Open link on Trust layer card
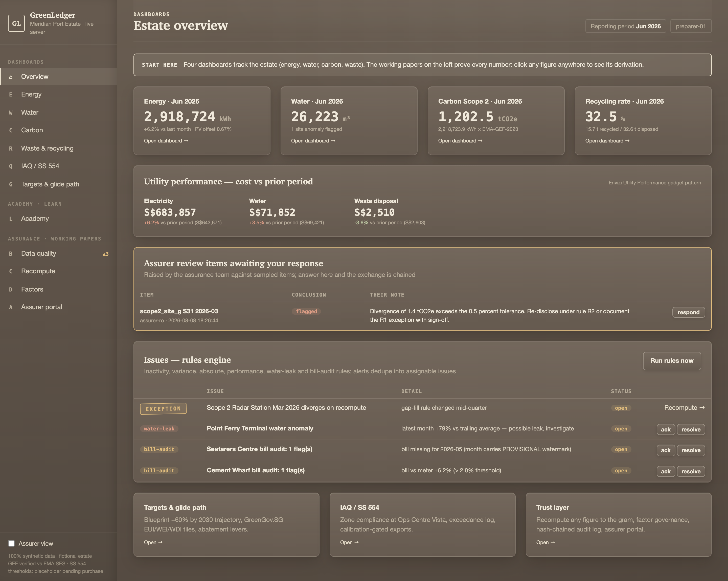The height and width of the screenshot is (581, 728). tap(545, 542)
